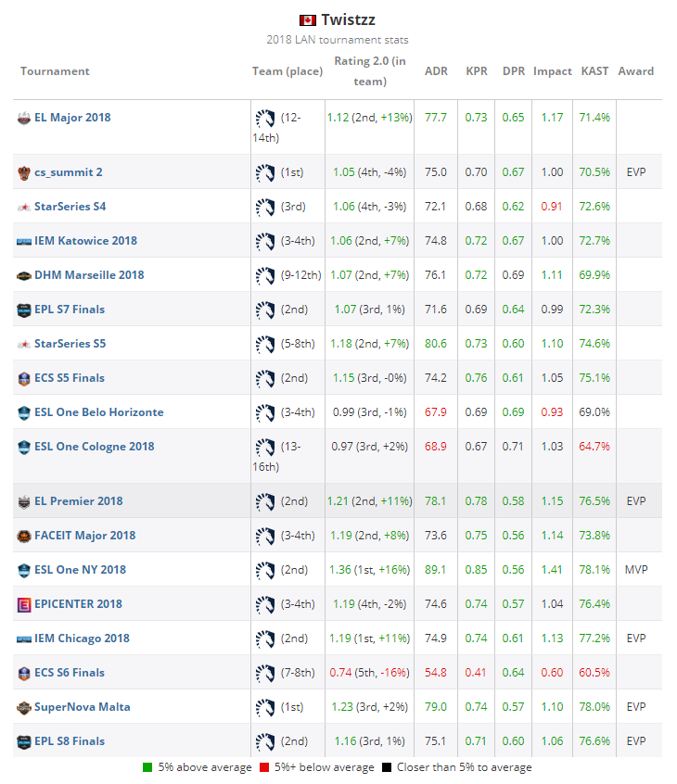Click the green '5% above average' legend square
This screenshot has height=784, width=677.
coord(147,767)
